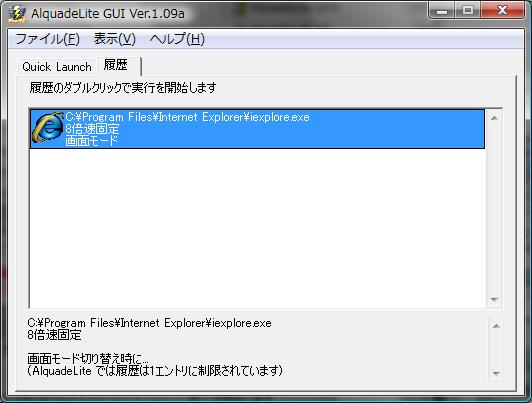
Task: Click the AlquadeLite app icon in title bar
Action: tap(17, 14)
